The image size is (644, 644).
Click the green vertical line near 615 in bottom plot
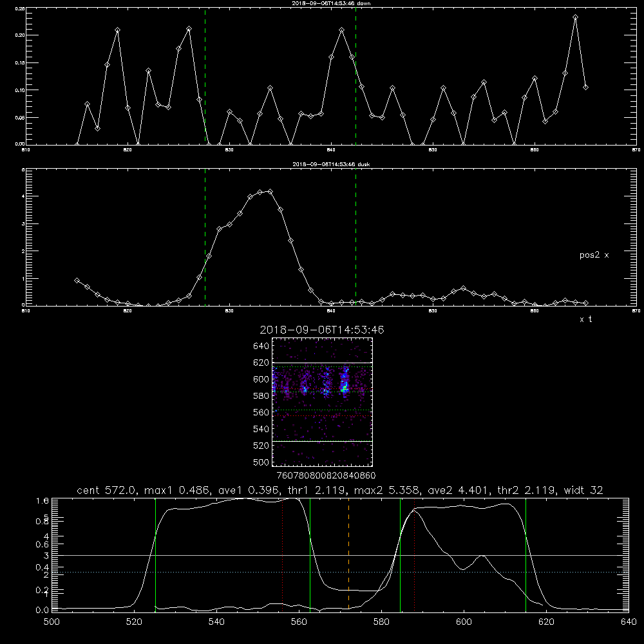coord(526,554)
